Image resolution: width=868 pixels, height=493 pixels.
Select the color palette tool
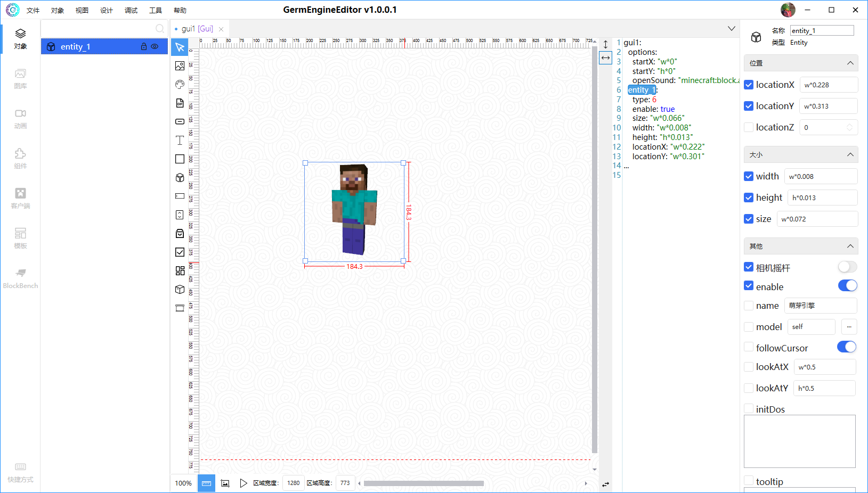[180, 85]
